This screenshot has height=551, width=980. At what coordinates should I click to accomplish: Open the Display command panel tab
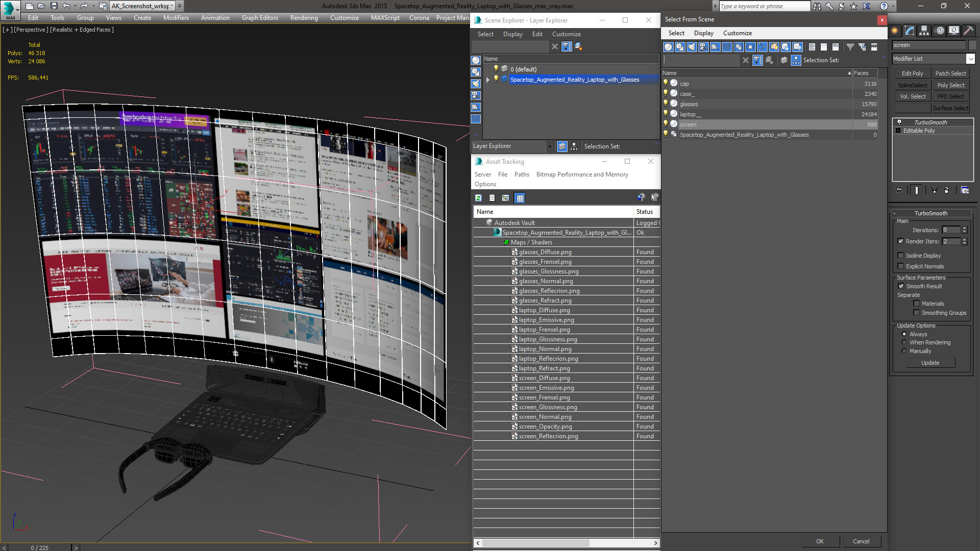point(953,31)
